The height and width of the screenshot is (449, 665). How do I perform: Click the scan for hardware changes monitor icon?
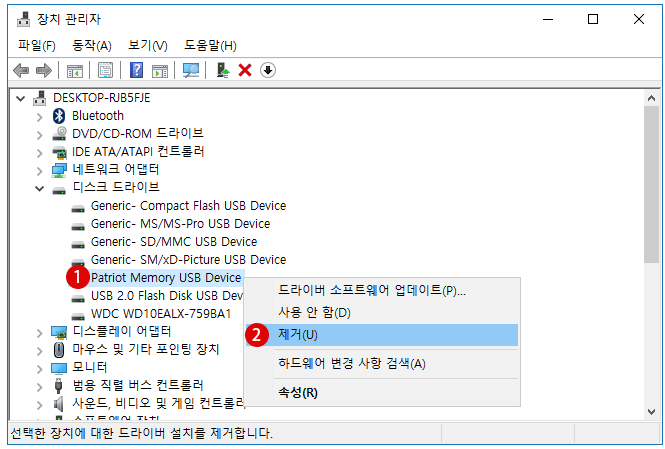coord(191,70)
